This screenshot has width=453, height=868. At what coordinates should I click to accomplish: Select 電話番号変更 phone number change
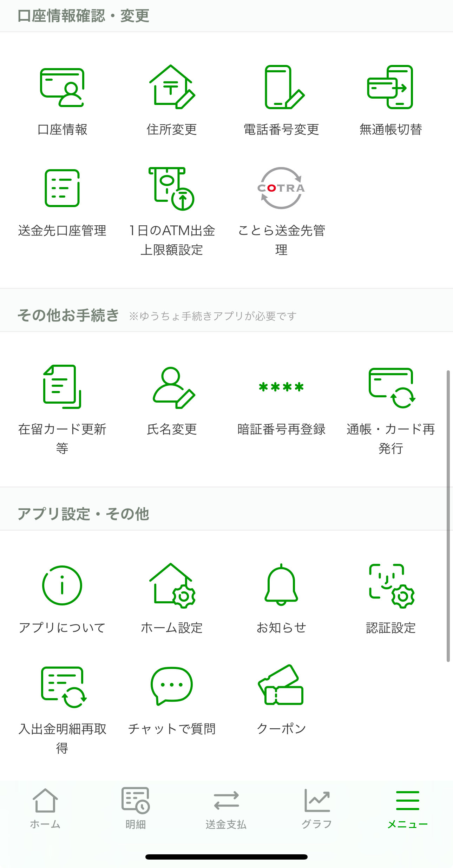281,87
